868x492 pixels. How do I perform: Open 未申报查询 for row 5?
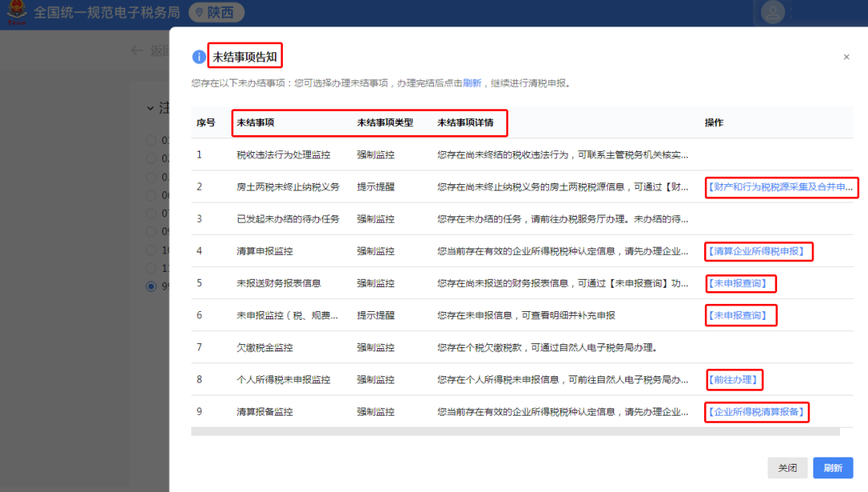[x=740, y=284]
